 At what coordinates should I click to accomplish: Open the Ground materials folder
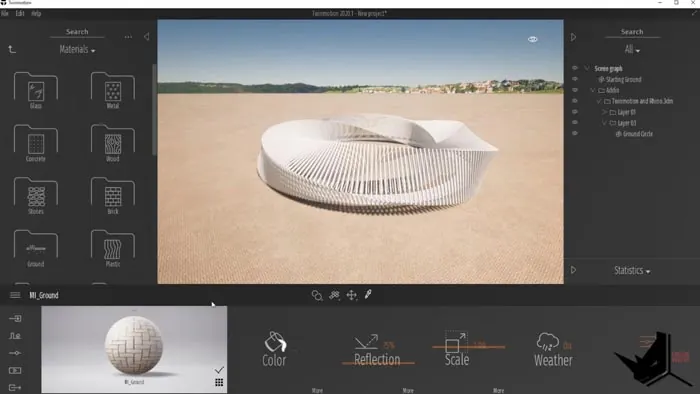click(36, 249)
